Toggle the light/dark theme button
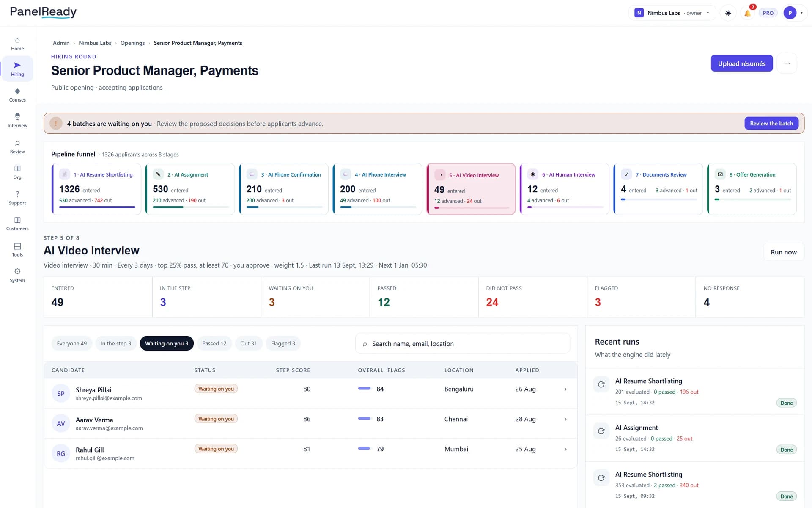 [728, 13]
